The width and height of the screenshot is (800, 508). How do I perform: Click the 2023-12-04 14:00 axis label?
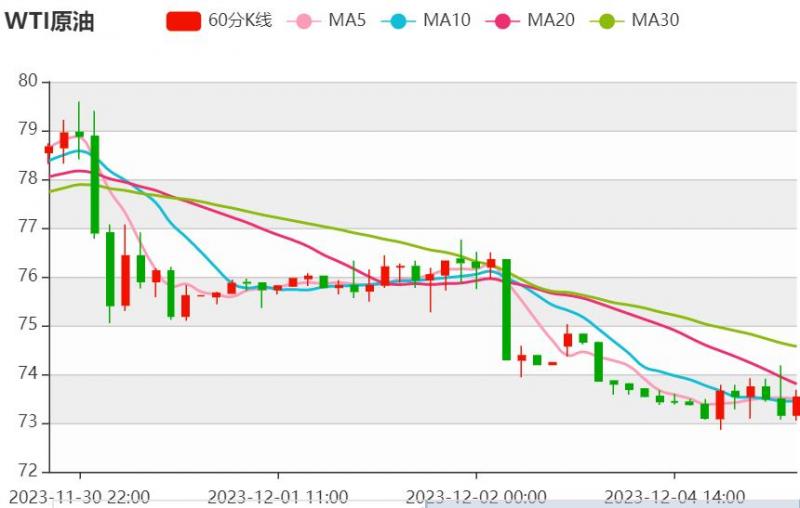[x=674, y=497]
